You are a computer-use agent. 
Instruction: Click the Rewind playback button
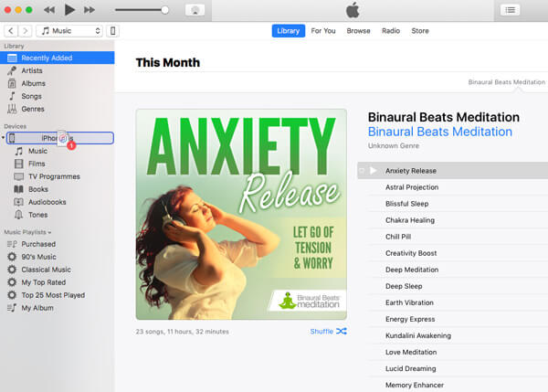click(x=49, y=10)
